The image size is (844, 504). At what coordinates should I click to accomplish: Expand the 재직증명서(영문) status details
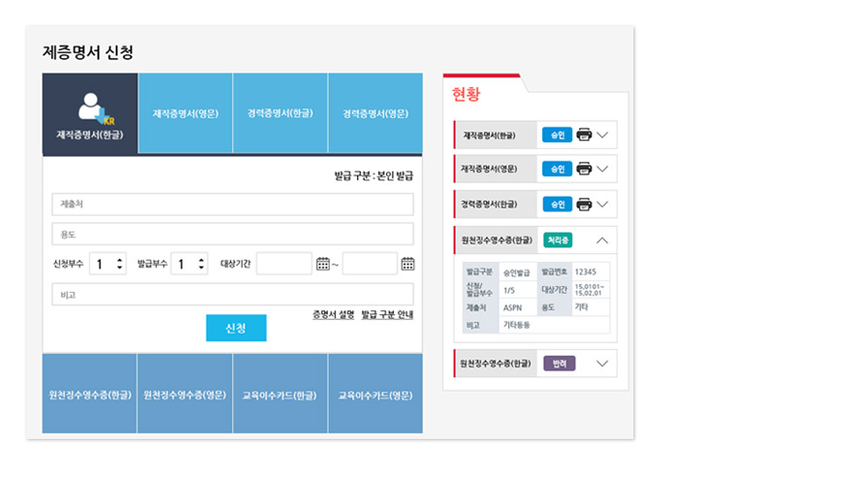603,169
